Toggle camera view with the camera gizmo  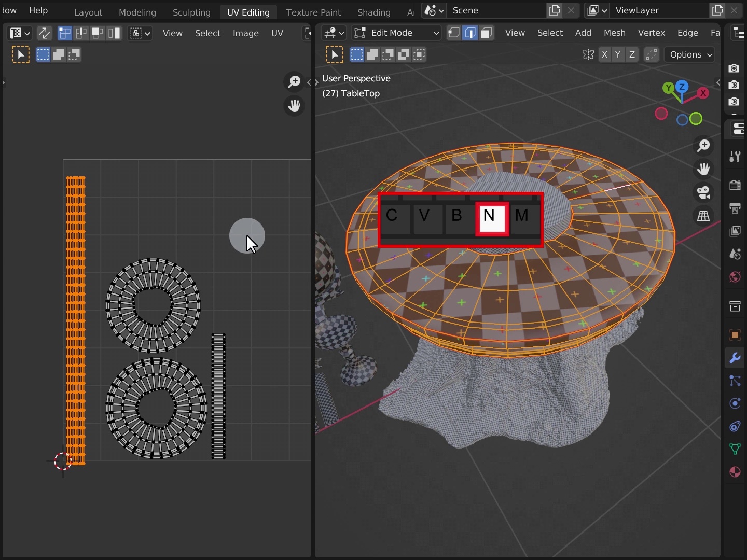coord(704,192)
